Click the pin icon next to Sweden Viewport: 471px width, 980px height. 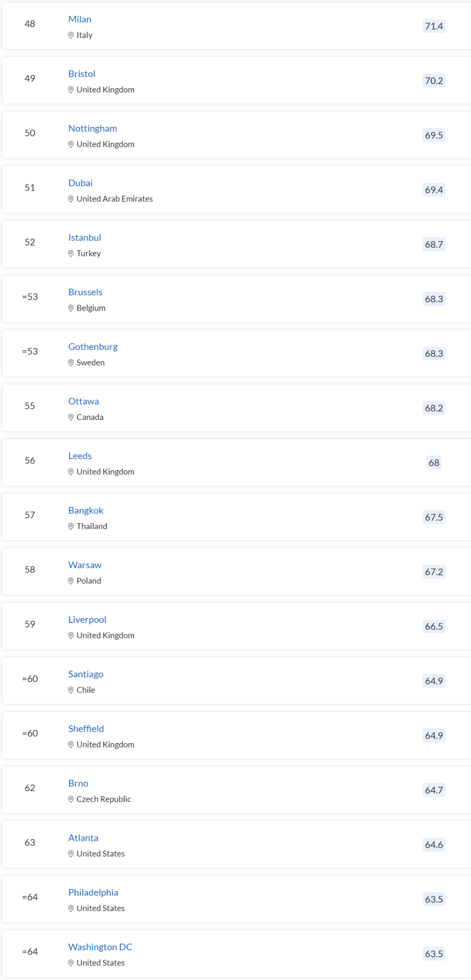[x=71, y=362]
